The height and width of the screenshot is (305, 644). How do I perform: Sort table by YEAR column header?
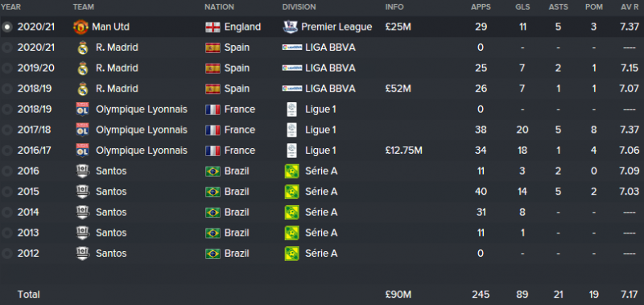click(11, 7)
